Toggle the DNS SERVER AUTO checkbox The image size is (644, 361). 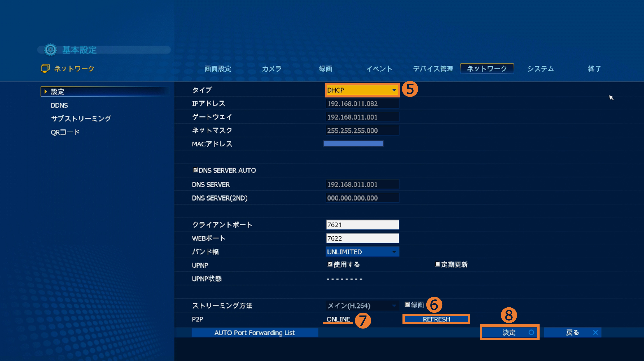click(x=195, y=170)
